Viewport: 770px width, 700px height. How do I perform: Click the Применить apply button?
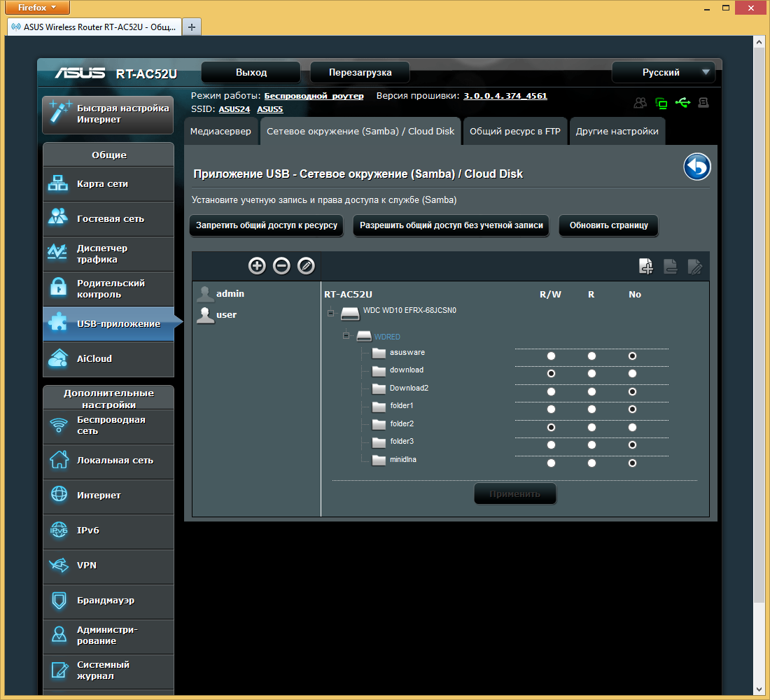click(x=515, y=493)
